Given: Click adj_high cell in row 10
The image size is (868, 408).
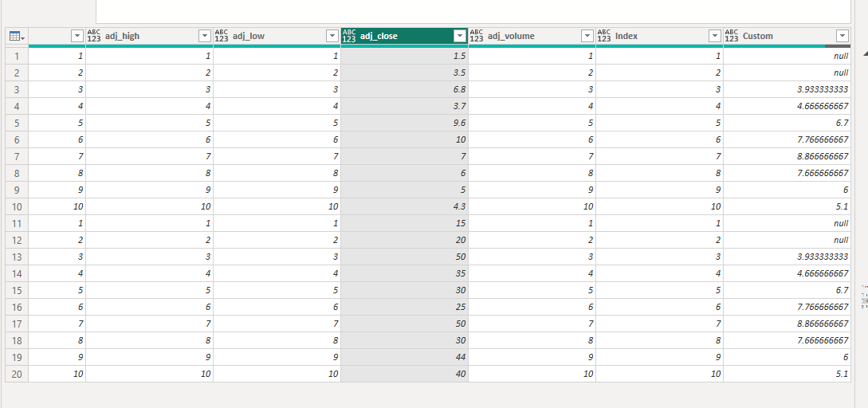Looking at the screenshot, I should [150, 206].
